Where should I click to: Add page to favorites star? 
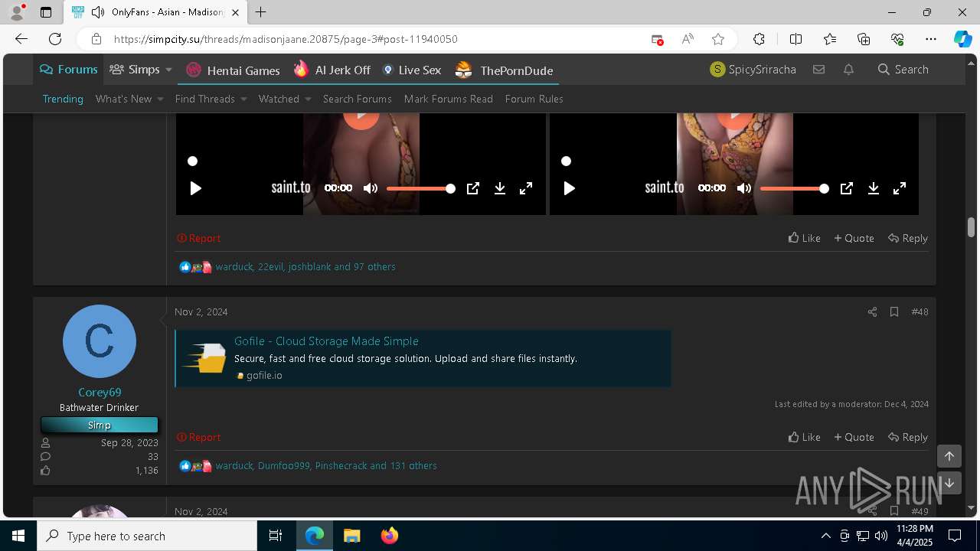(717, 39)
